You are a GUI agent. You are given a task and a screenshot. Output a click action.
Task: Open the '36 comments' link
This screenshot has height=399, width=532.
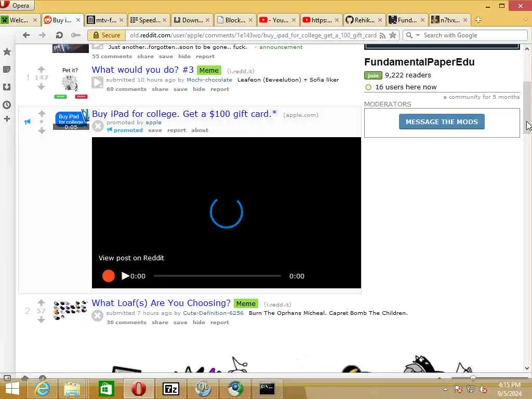click(x=126, y=322)
